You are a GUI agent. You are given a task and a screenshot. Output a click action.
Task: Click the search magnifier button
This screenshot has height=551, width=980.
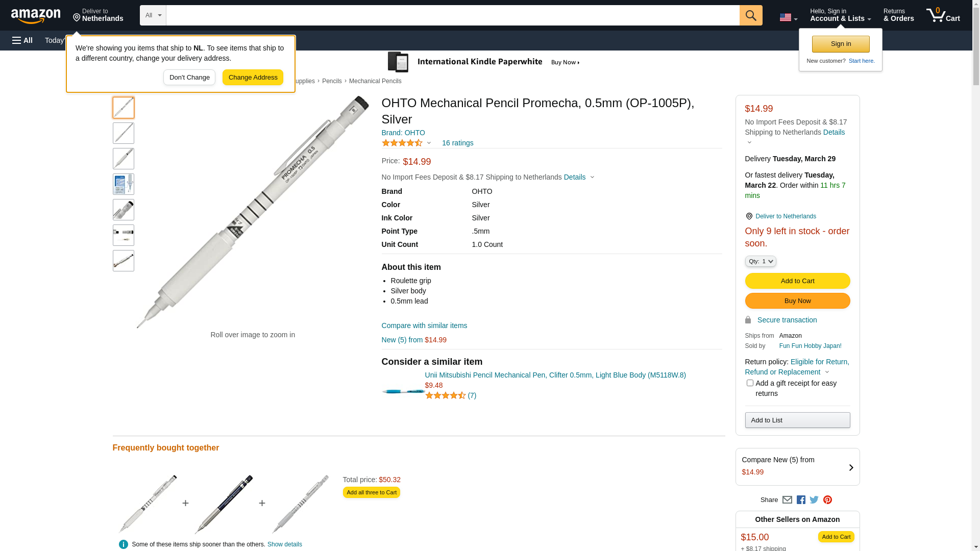750,15
